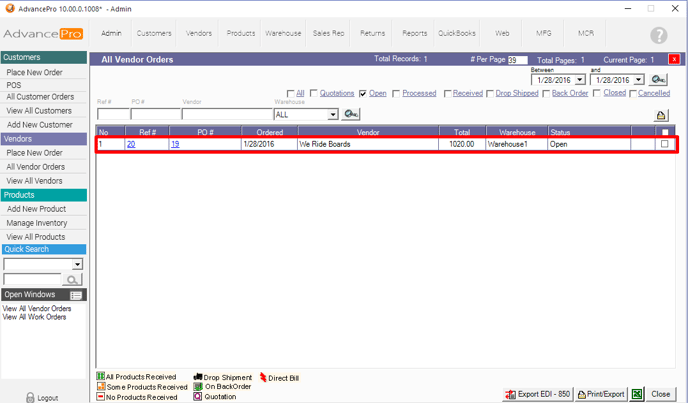Open the QuickBooks menu tab
Viewport: 688px width, 403px height.
click(x=457, y=33)
